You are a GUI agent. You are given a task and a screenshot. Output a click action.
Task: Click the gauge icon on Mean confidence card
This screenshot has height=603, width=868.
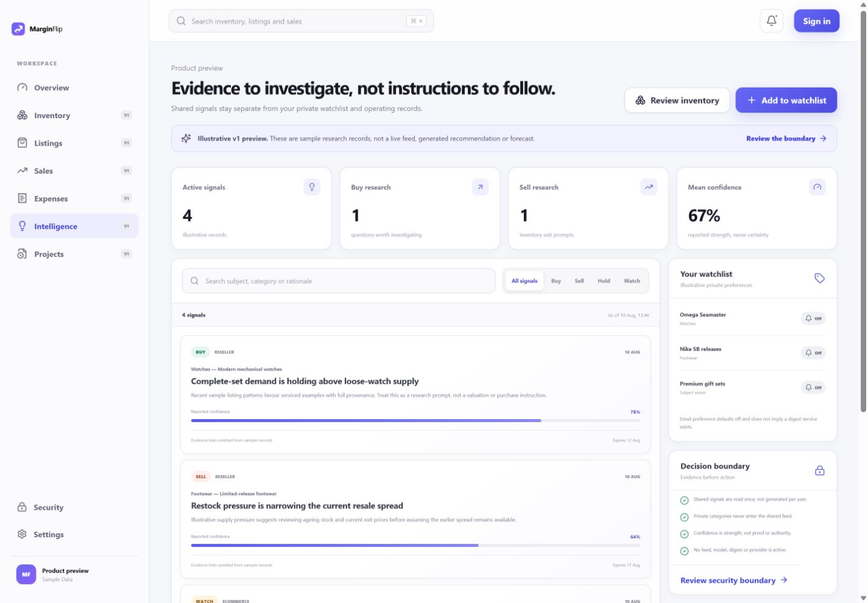click(817, 187)
